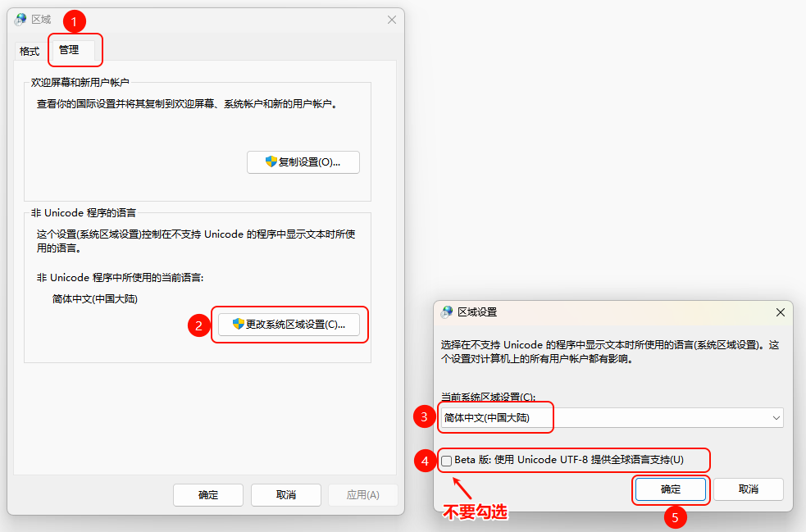
Task: Expand the system locale dropdown arrow
Action: [x=776, y=418]
